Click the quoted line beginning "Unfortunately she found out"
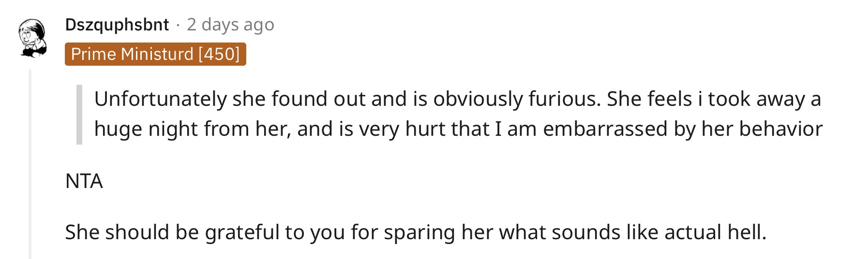The width and height of the screenshot is (868, 259). click(457, 99)
